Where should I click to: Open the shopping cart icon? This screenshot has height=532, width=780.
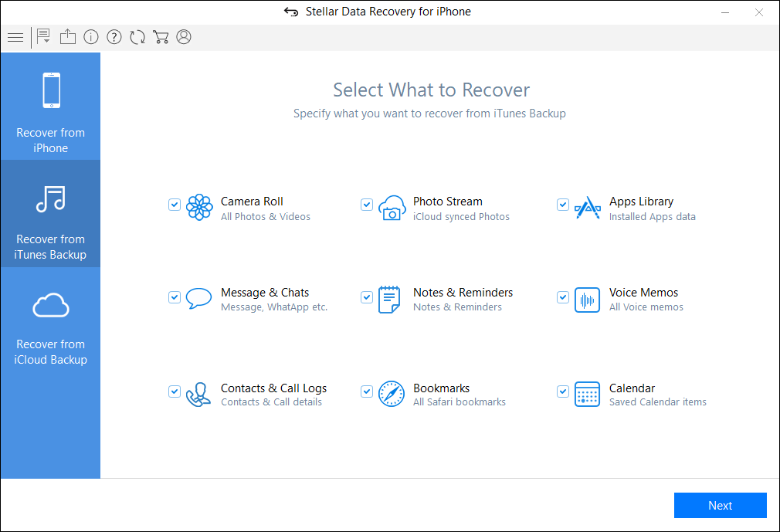pos(161,37)
